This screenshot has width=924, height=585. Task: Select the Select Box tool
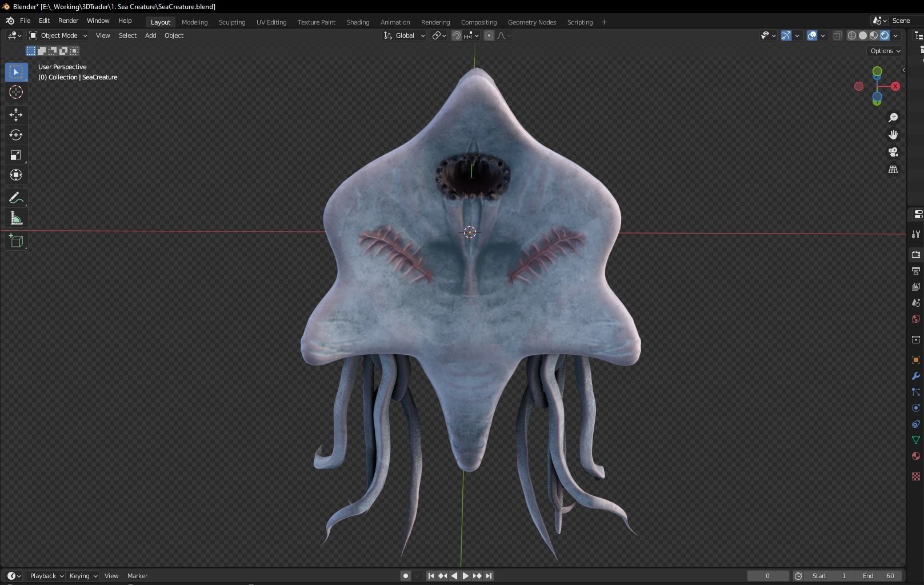(16, 72)
